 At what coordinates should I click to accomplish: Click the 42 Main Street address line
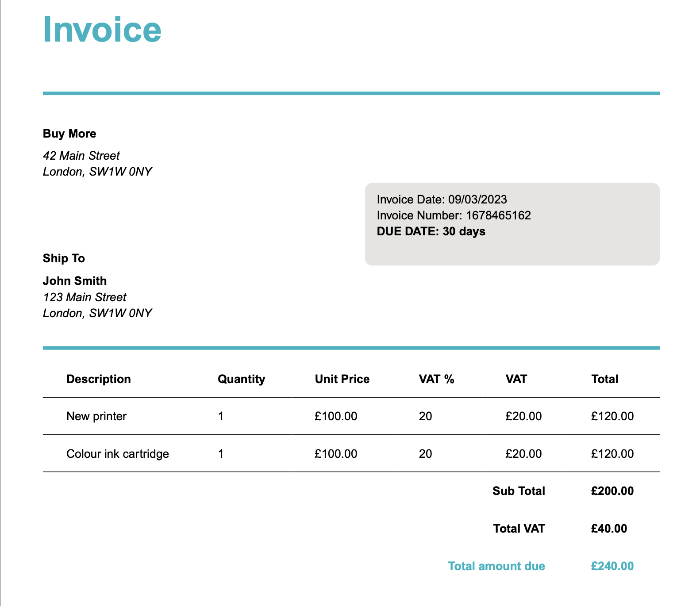81,156
